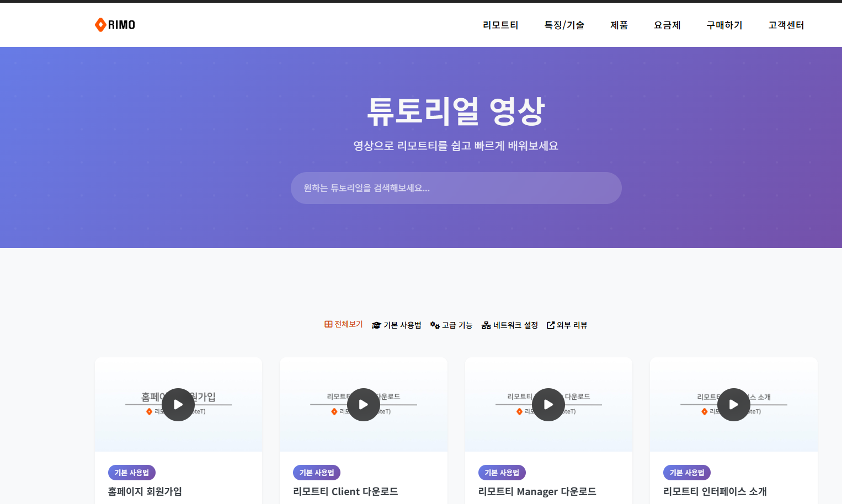The width and height of the screenshot is (842, 504).
Task: Open the 구매하기 menu
Action: pyautogui.click(x=724, y=25)
